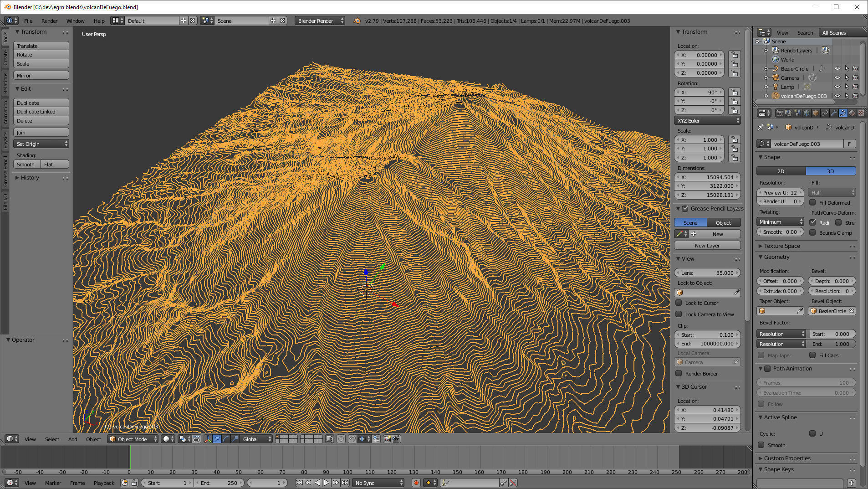Open the Modifiers tab (wrench icon)
Viewport: 868px width, 489px height.
coord(834,113)
